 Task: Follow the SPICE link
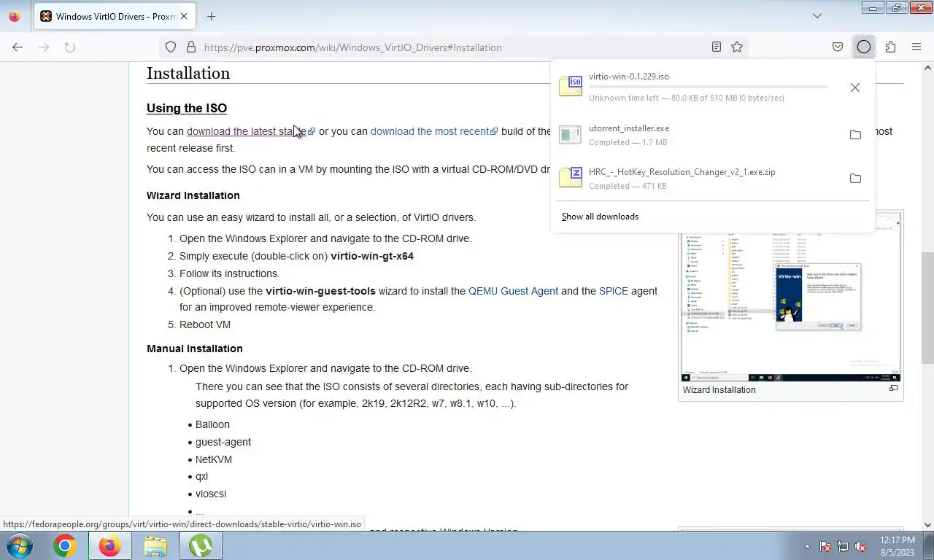click(x=613, y=291)
